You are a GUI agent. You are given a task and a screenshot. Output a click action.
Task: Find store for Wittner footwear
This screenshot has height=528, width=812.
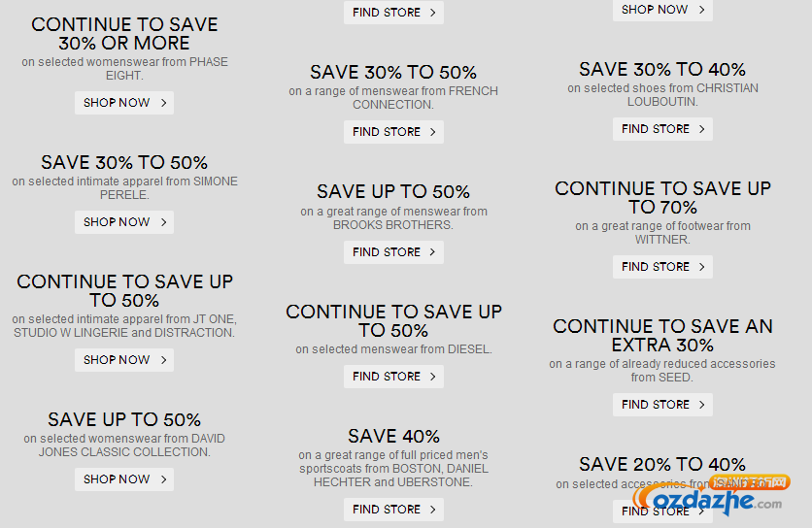click(x=662, y=266)
